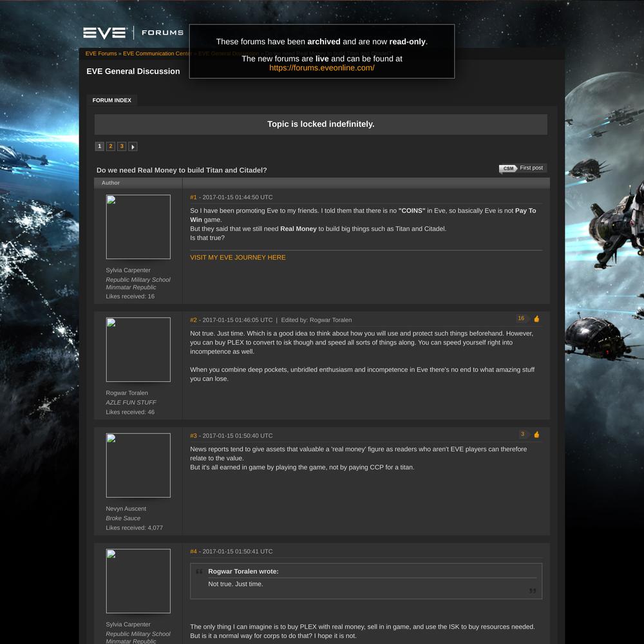644x644 pixels.
Task: Click the "Likes received: 4,077" text
Action: (x=135, y=528)
